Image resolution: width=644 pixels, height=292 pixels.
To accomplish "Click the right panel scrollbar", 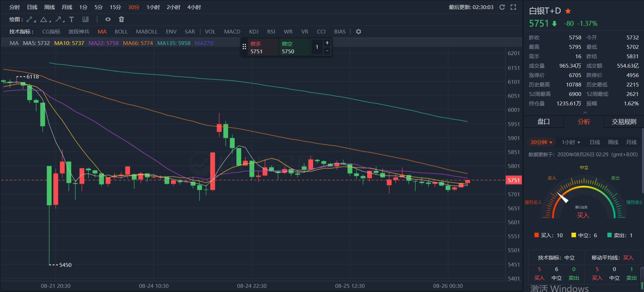I will [x=643, y=160].
